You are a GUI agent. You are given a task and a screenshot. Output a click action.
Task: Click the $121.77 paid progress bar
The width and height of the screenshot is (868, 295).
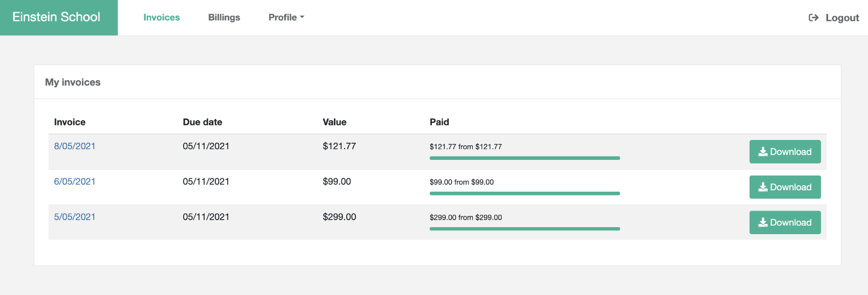click(x=524, y=158)
